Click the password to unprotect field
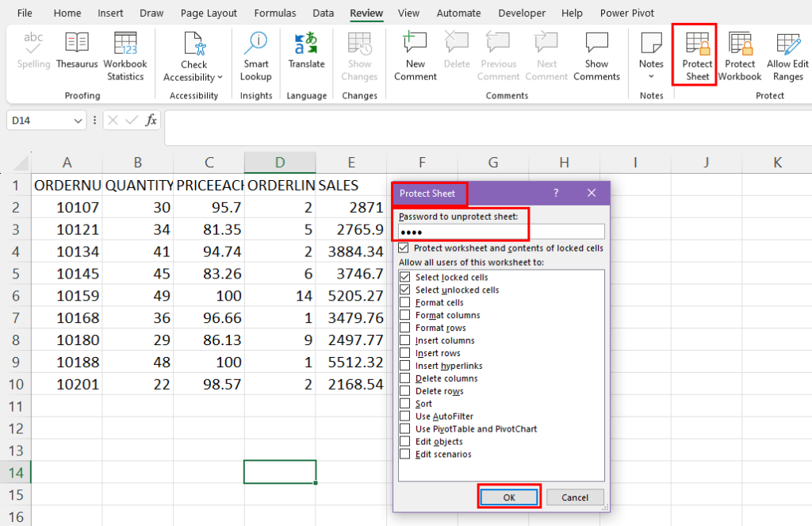Viewport: 812px width, 526px height. (501, 232)
